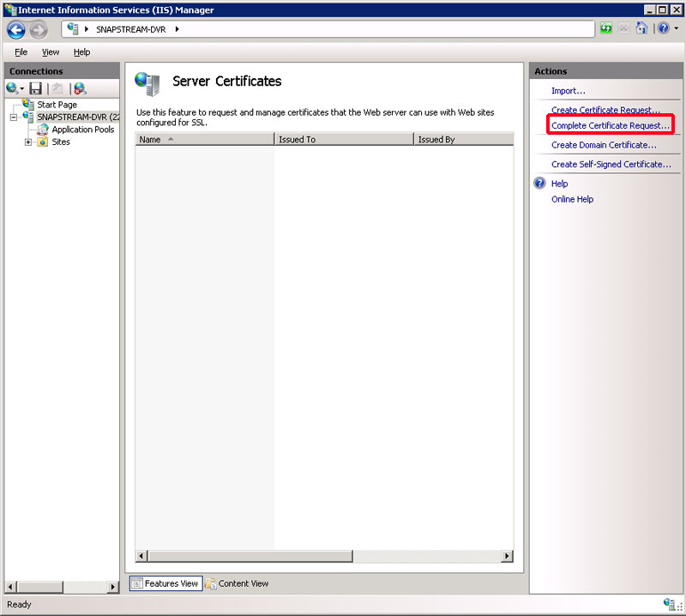Switch to Content View tab
This screenshot has width=686, height=616.
[x=238, y=583]
